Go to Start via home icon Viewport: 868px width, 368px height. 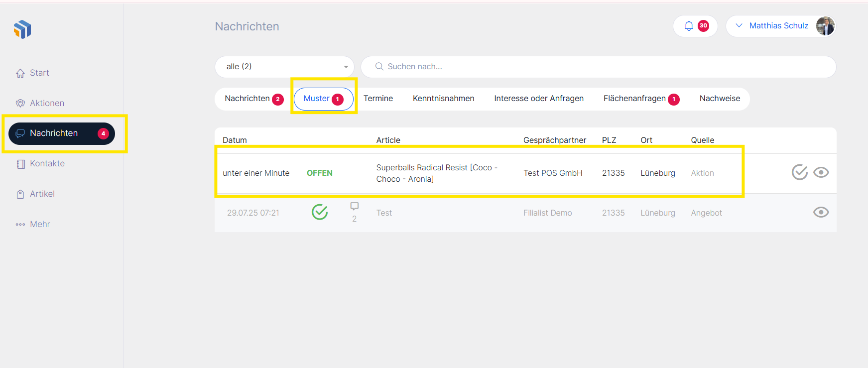pyautogui.click(x=20, y=73)
